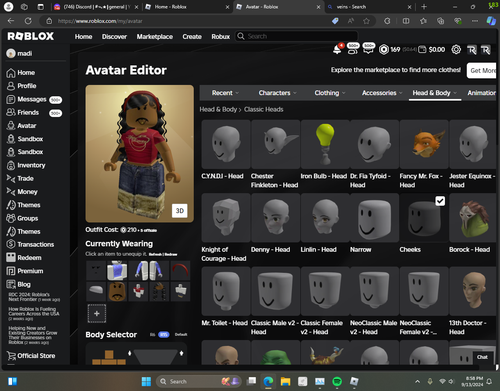
Task: Expand the Head & Body dropdown
Action: click(434, 93)
